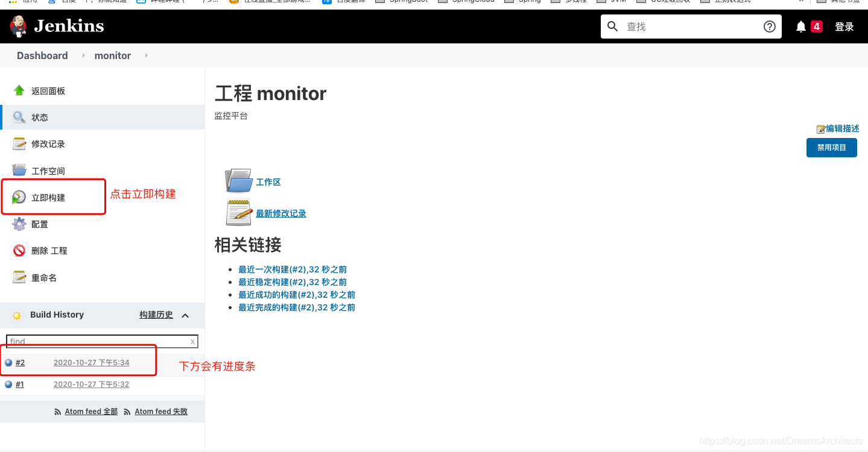Image resolution: width=868 pixels, height=452 pixels.
Task: Go to Dashboard breadcrumb
Action: [42, 55]
